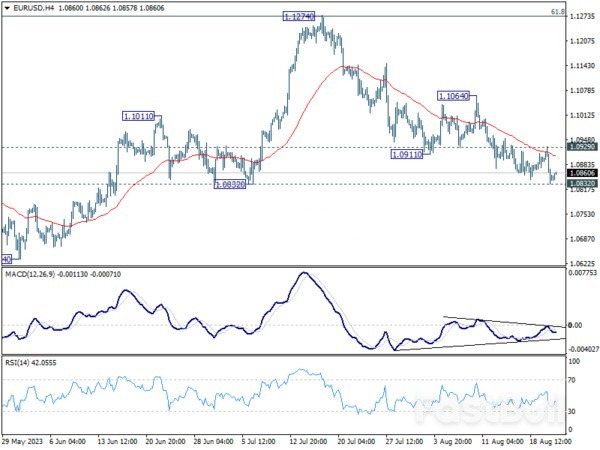
Task: Click the 28 Jun 04:00 time label
Action: pyautogui.click(x=214, y=442)
